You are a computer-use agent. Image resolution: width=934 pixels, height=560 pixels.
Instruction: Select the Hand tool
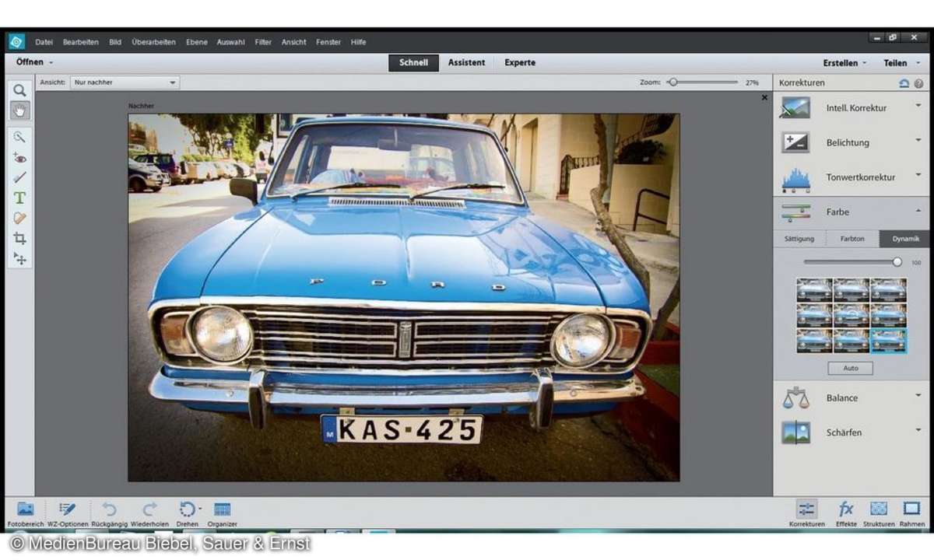tap(19, 110)
